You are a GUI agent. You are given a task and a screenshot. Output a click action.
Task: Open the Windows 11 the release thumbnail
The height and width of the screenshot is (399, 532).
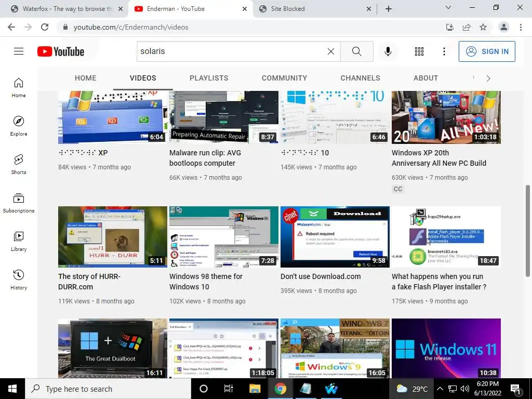446,348
